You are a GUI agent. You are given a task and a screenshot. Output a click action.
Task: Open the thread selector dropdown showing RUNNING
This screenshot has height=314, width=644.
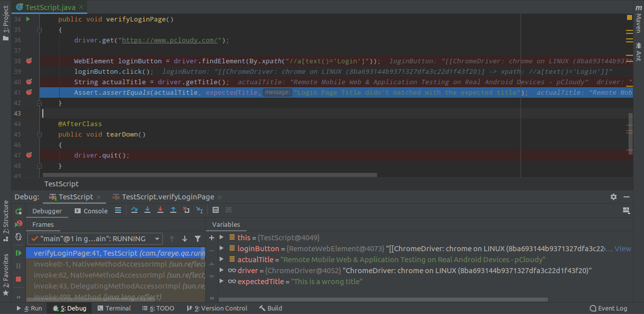click(x=95, y=239)
